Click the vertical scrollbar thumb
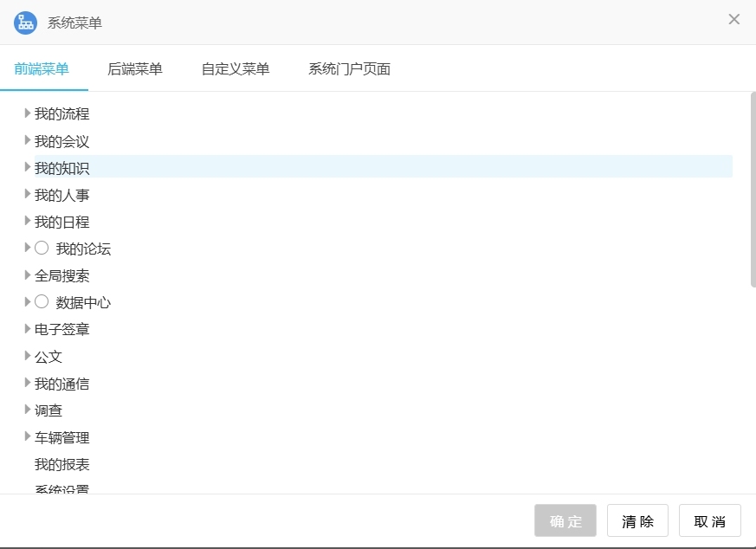756x549 pixels. tap(752, 189)
